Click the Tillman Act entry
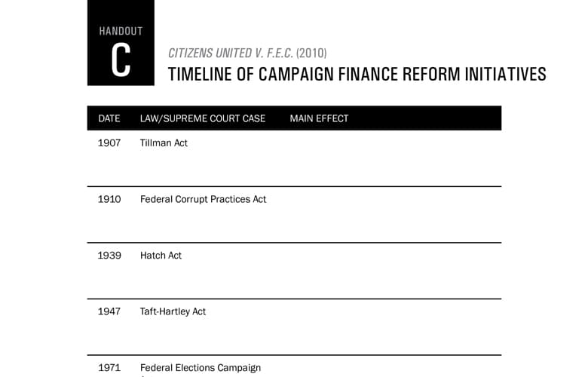Image resolution: width=588 pixels, height=377 pixels. click(x=164, y=143)
